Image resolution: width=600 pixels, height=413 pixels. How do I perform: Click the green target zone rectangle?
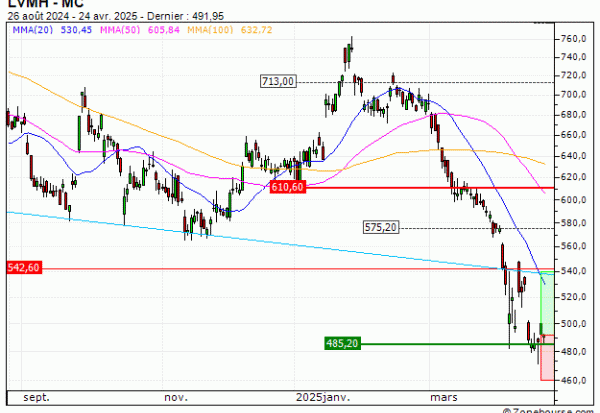547,303
